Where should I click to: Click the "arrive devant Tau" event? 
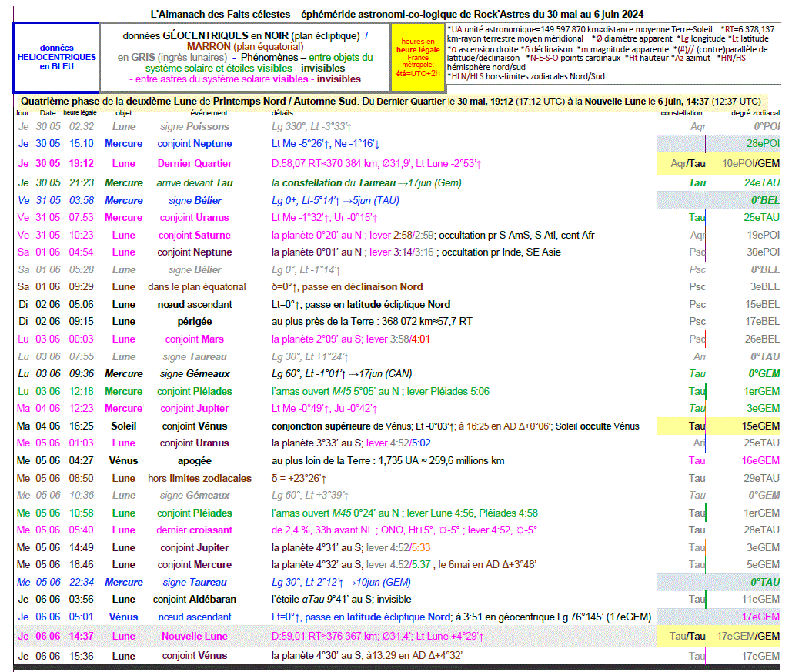point(195,182)
